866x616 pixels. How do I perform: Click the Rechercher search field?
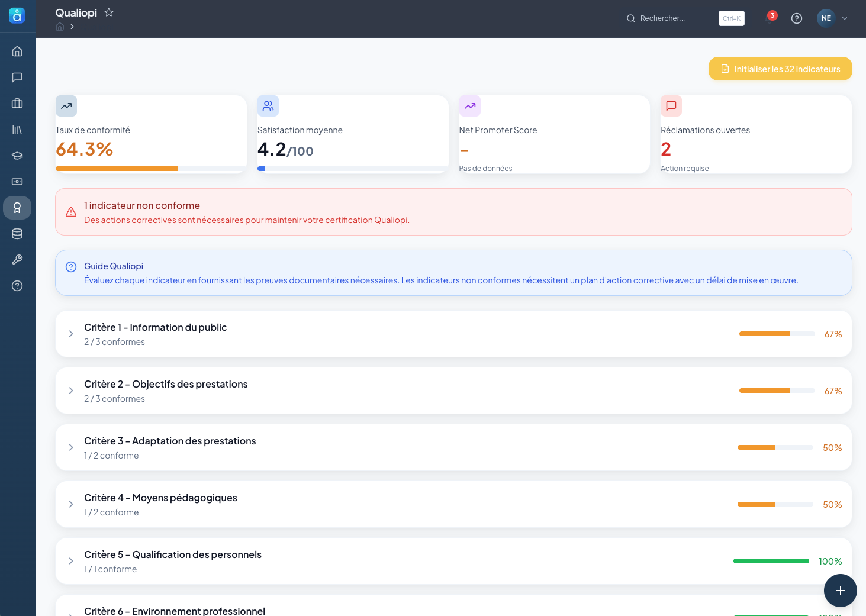[685, 18]
